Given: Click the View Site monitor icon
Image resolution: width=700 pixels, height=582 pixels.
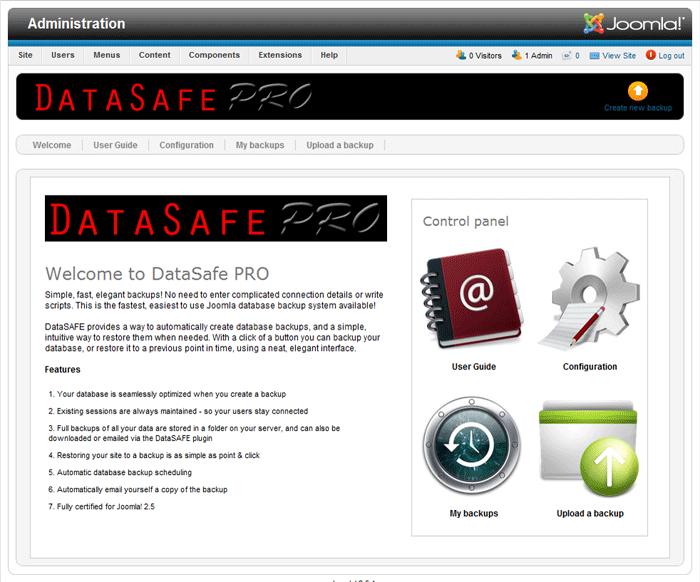Looking at the screenshot, I should click(594, 56).
